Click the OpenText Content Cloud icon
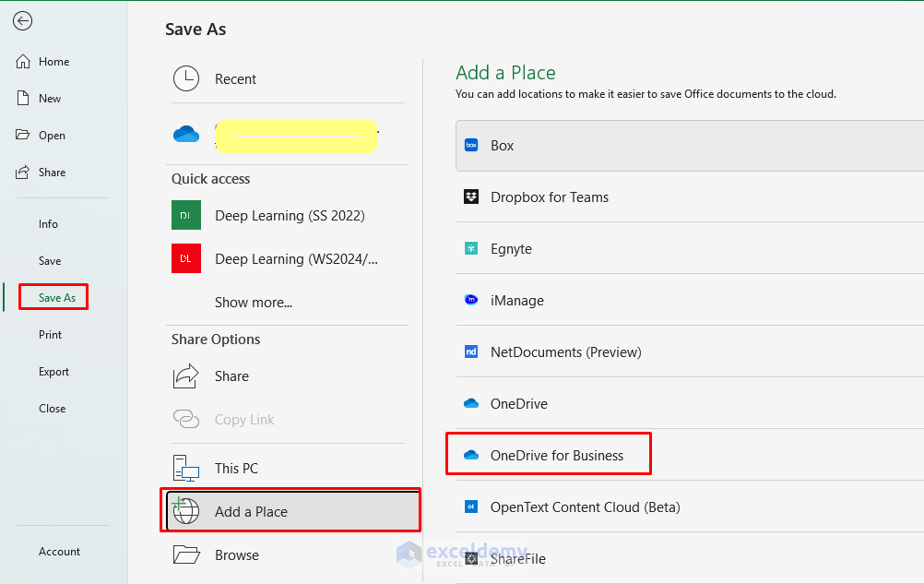Image resolution: width=924 pixels, height=584 pixels. click(x=471, y=507)
